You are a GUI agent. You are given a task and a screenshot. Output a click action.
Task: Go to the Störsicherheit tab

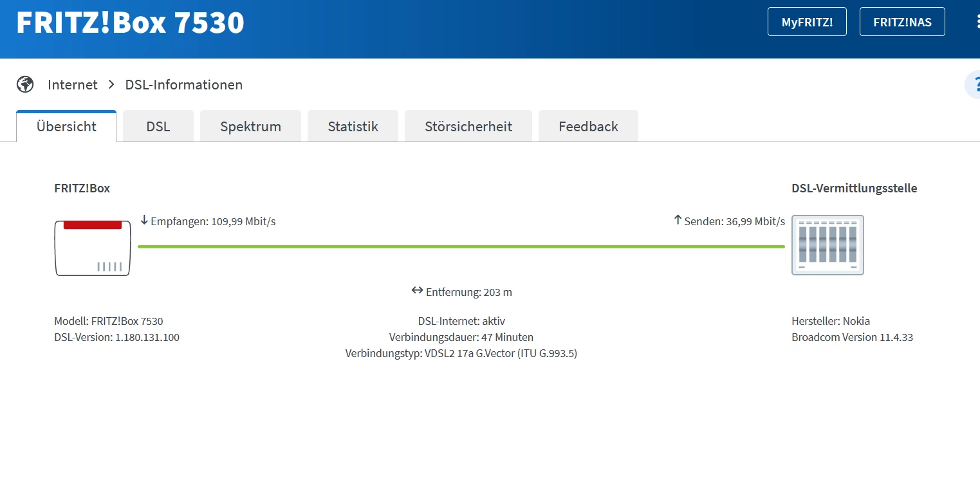(468, 126)
